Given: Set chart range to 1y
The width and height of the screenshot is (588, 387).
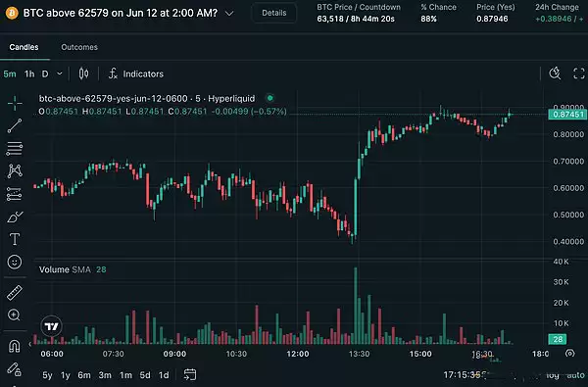Looking at the screenshot, I should (66, 375).
